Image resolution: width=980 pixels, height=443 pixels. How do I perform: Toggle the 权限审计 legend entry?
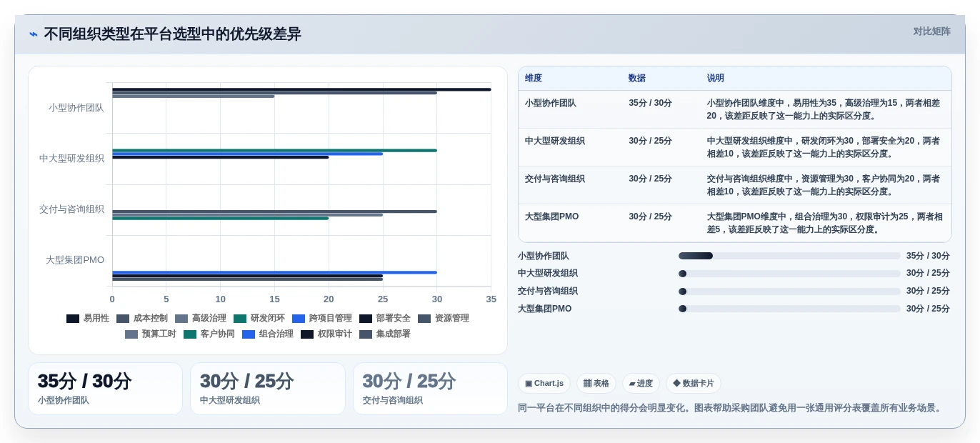[x=326, y=334]
